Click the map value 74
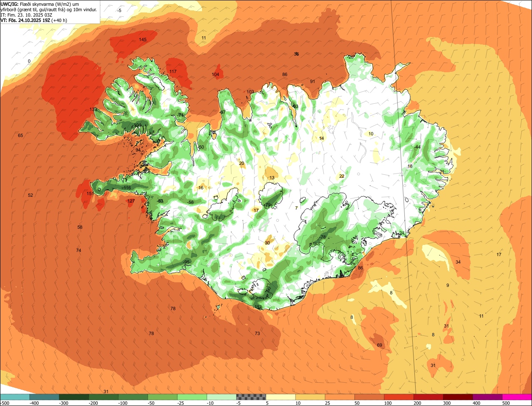Screen dimensions: 532x406 coord(79,251)
